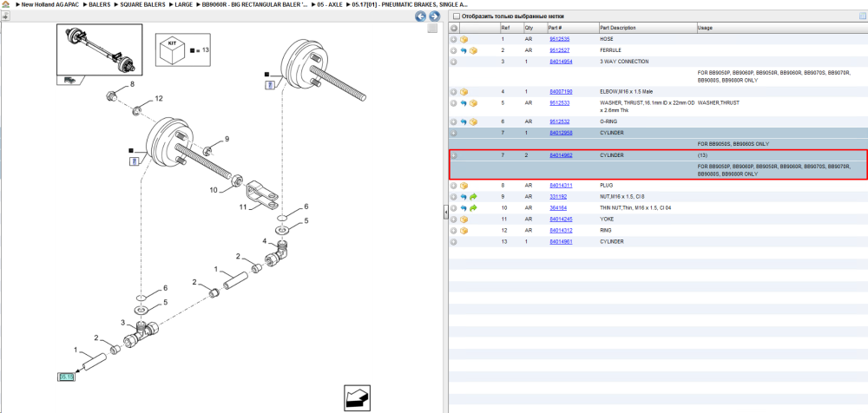Navigate to BALERS breadcrumb

click(99, 4)
